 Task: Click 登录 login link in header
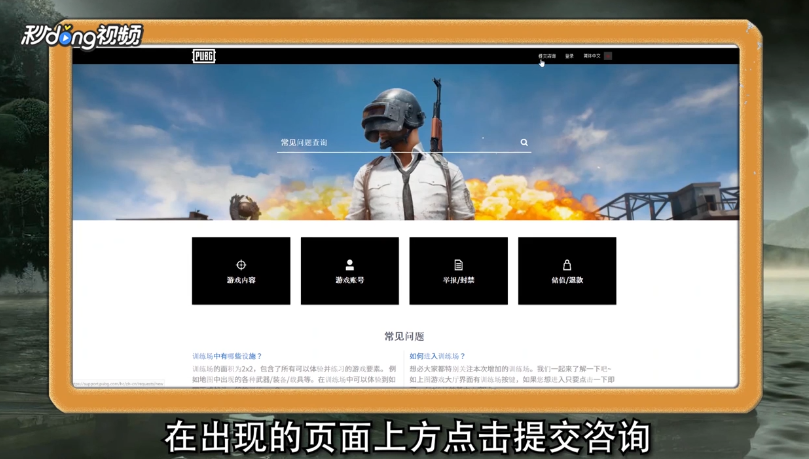[x=569, y=56]
